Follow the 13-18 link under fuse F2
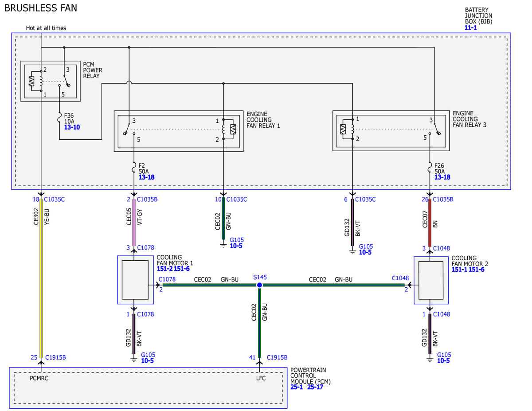532x411 pixels. (x=146, y=177)
